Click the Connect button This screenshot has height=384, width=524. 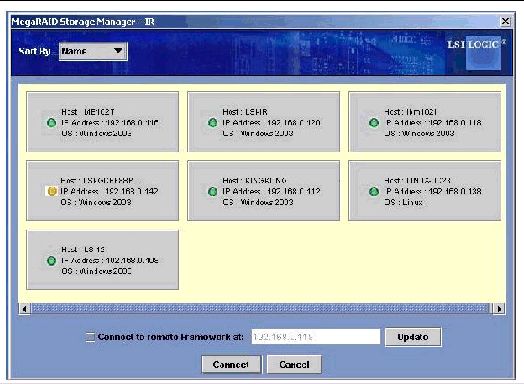(x=231, y=364)
